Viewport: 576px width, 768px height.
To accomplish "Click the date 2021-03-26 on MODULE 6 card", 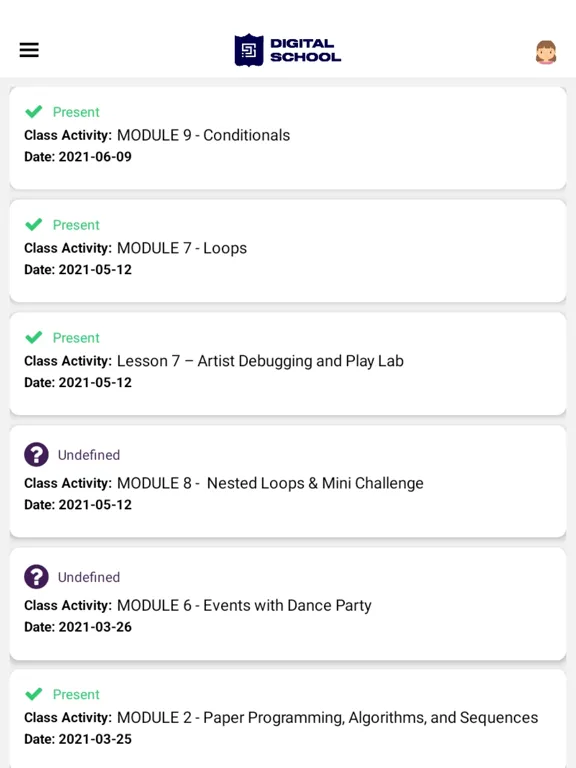I will (x=95, y=627).
